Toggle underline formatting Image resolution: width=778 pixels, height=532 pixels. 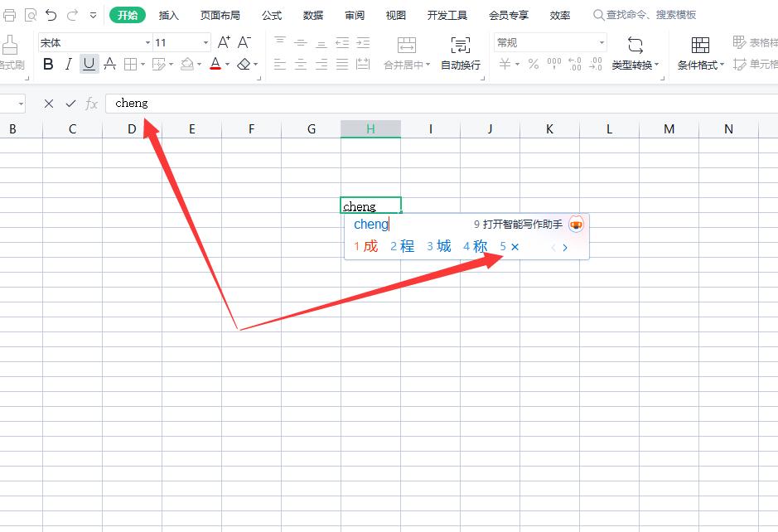click(x=89, y=64)
